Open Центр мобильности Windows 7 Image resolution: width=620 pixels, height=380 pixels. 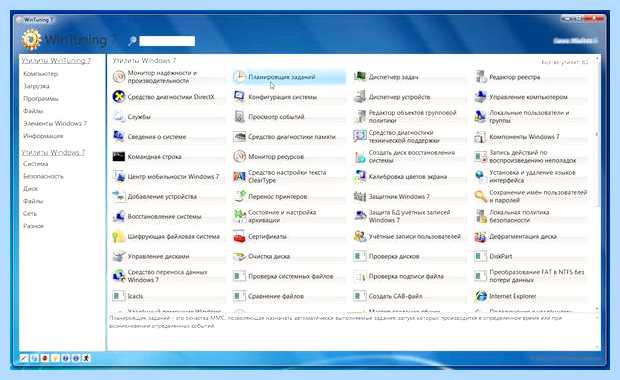click(168, 176)
